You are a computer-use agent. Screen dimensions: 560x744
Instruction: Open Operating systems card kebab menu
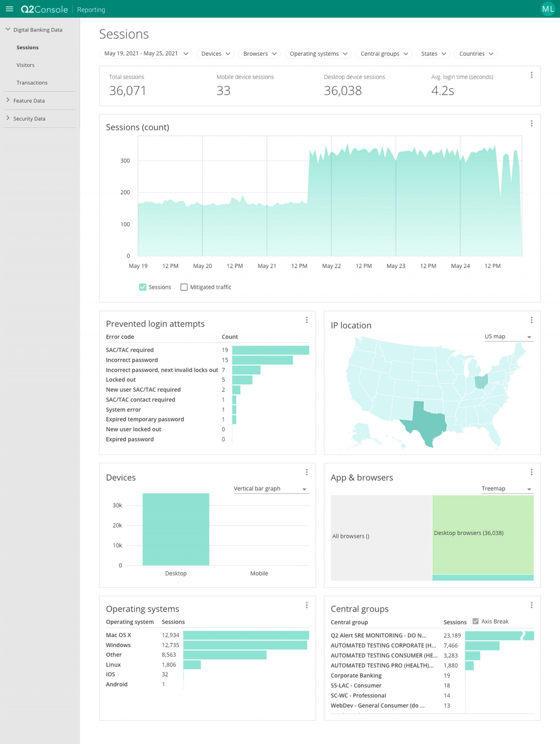(307, 605)
